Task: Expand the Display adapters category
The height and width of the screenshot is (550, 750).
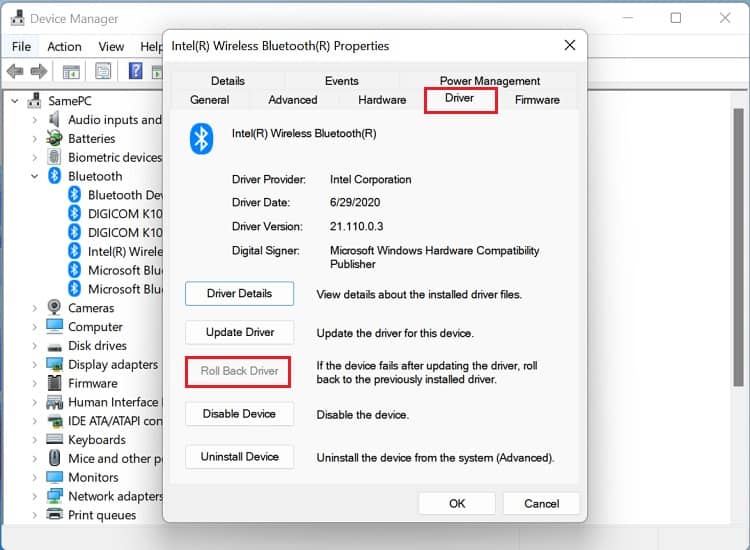Action: click(34, 364)
